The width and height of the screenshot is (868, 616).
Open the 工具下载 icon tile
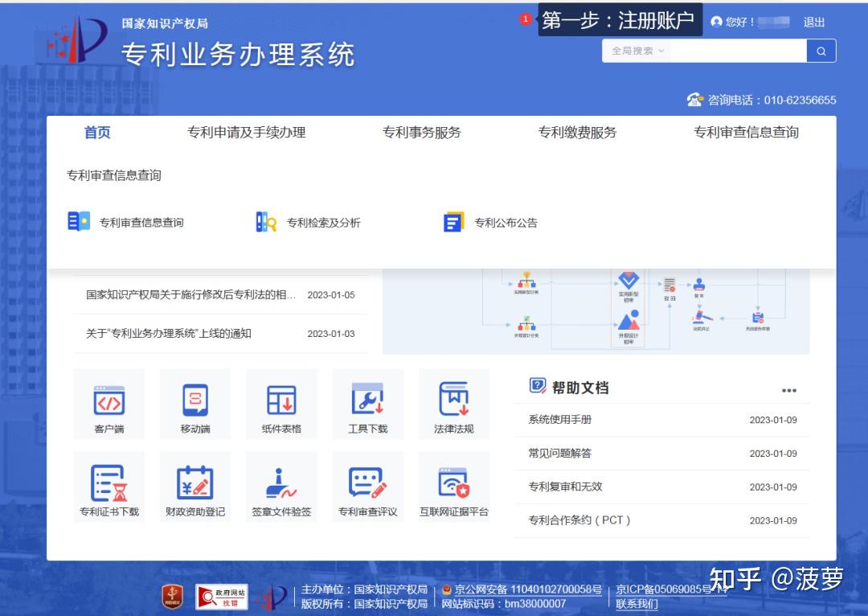pyautogui.click(x=368, y=404)
